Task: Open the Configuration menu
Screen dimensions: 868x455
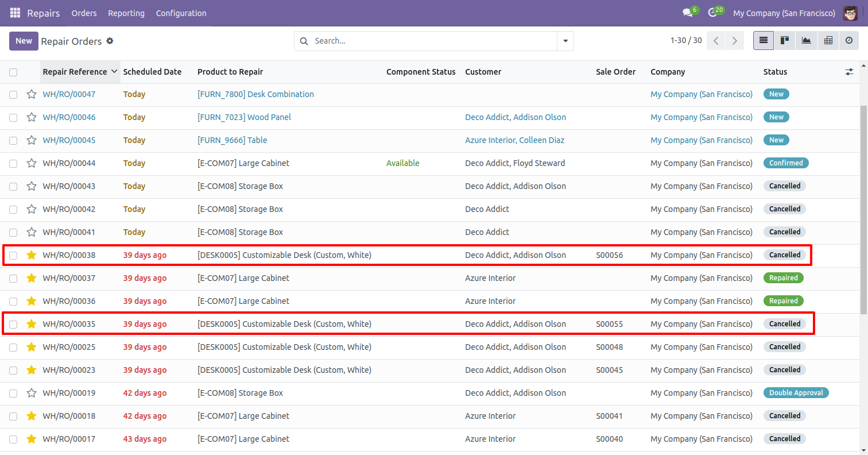Action: [181, 13]
